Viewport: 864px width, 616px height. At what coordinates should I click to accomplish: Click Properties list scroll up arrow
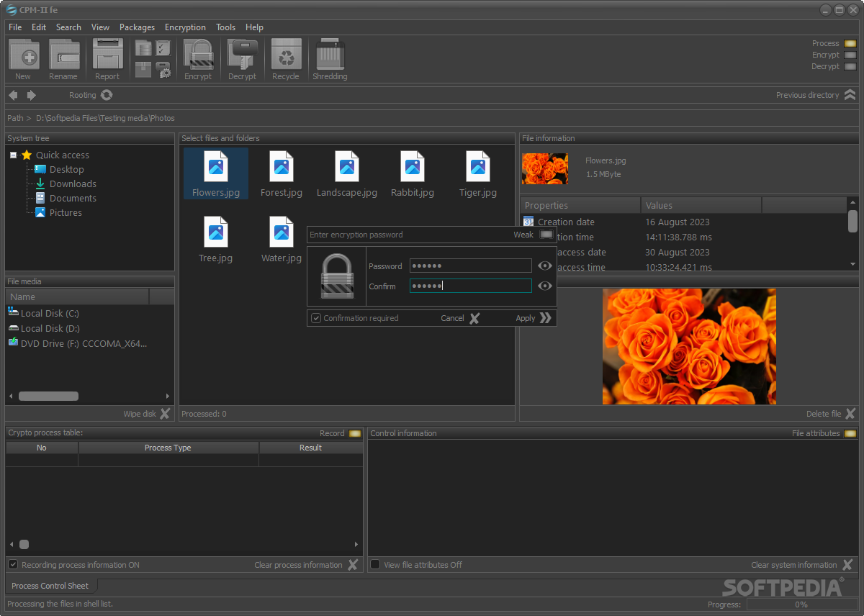pyautogui.click(x=853, y=204)
